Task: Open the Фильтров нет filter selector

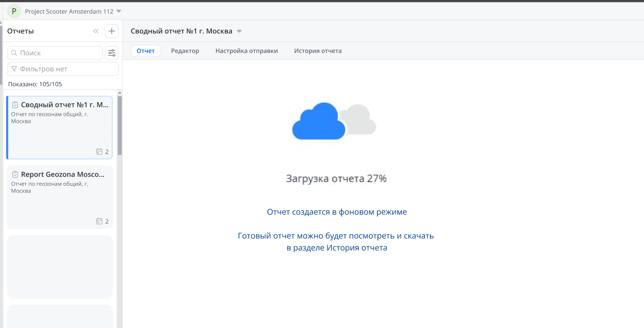Action: [x=63, y=69]
